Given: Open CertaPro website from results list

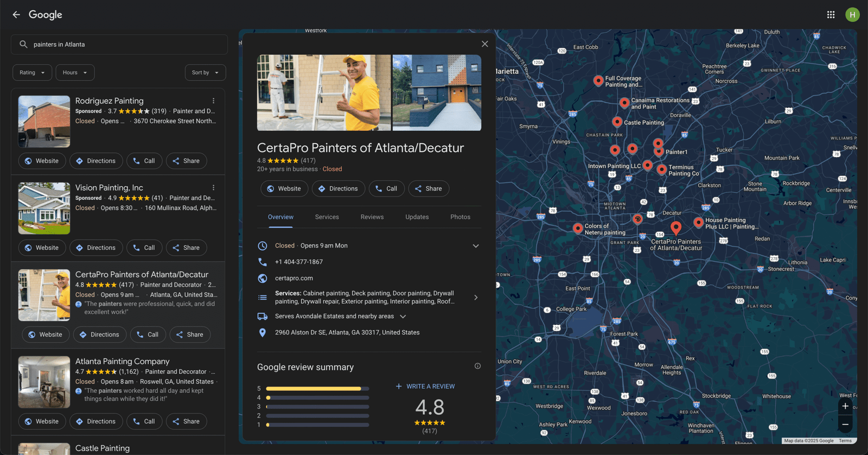Looking at the screenshot, I should tap(46, 335).
